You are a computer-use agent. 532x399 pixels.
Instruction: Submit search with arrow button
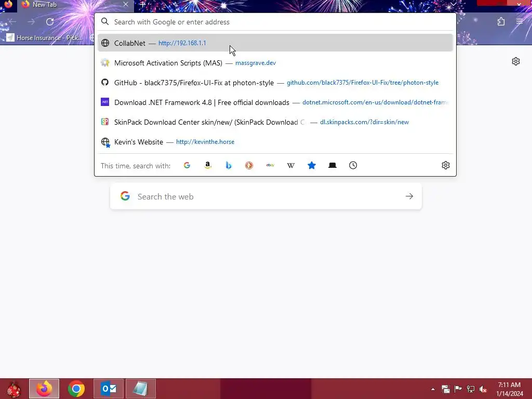(x=409, y=196)
